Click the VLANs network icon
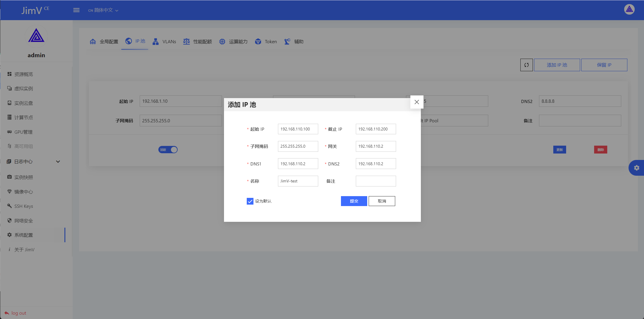644x319 pixels. [155, 41]
